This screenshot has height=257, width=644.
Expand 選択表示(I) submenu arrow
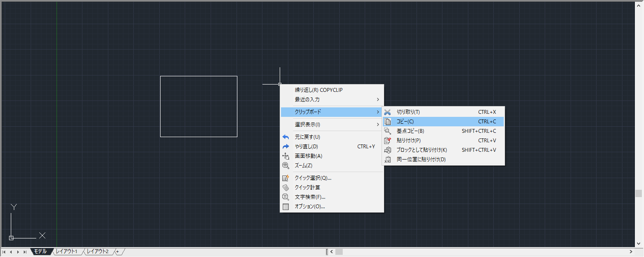point(378,125)
